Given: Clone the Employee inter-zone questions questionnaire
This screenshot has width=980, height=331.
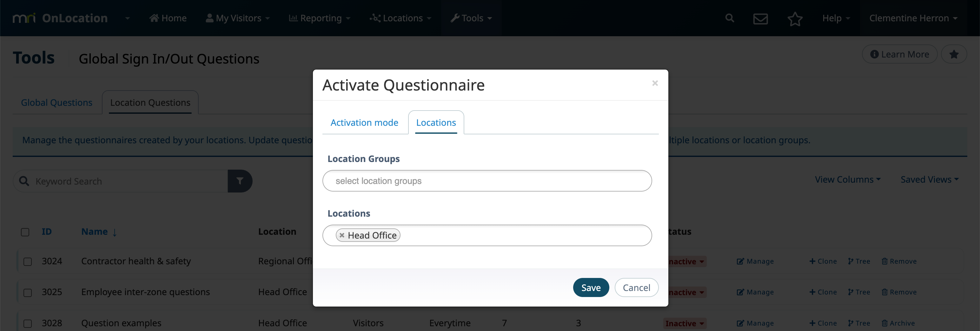Looking at the screenshot, I should coord(823,292).
